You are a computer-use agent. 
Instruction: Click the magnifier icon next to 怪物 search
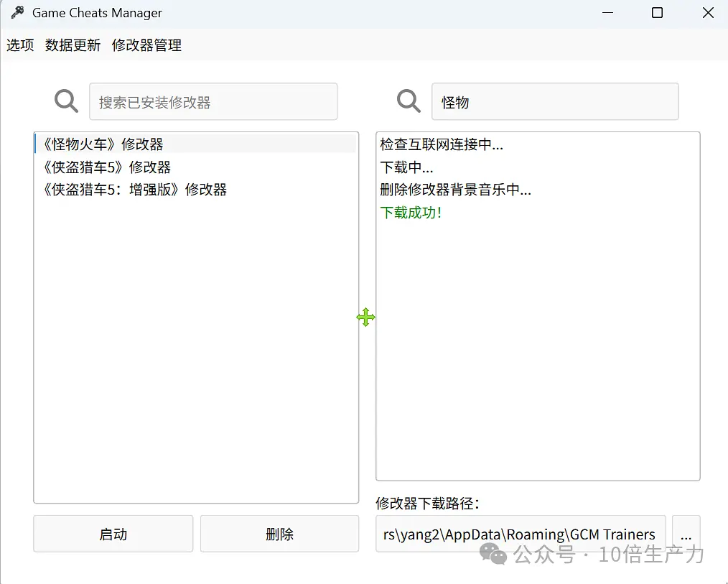click(409, 101)
